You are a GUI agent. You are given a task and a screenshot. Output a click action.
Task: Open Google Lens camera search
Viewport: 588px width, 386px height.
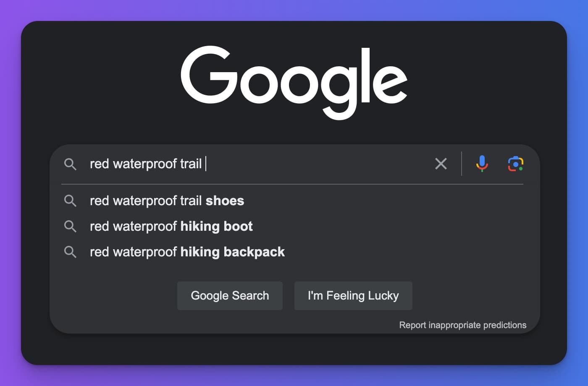click(x=516, y=164)
